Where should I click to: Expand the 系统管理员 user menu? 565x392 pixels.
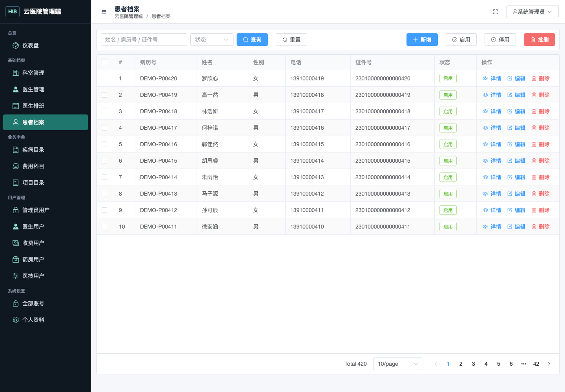click(x=532, y=12)
